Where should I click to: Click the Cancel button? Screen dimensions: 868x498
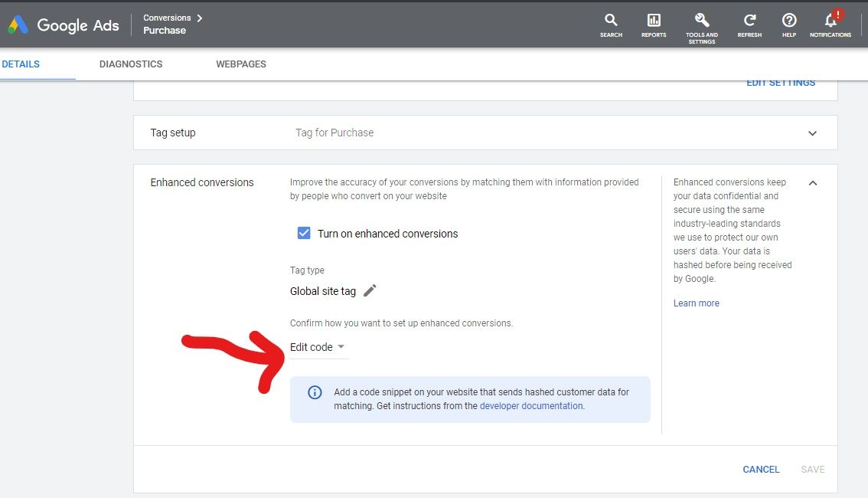coord(761,469)
